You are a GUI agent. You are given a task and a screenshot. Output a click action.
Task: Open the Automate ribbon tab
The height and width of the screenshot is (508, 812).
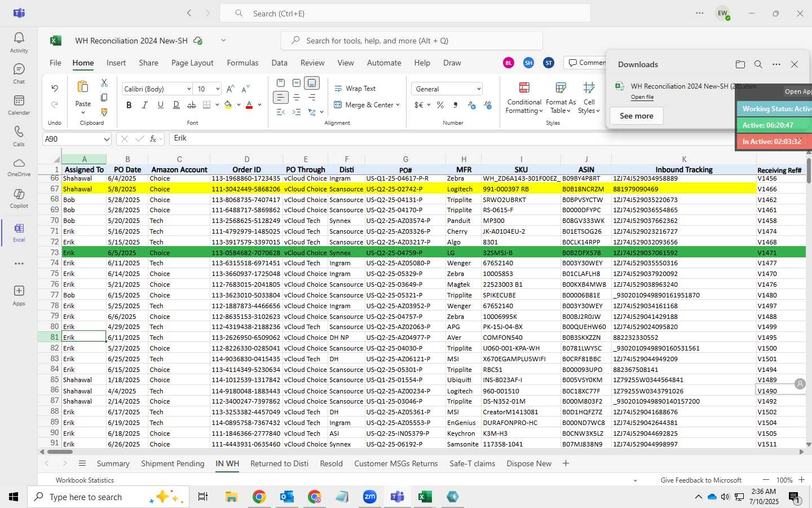pyautogui.click(x=384, y=63)
